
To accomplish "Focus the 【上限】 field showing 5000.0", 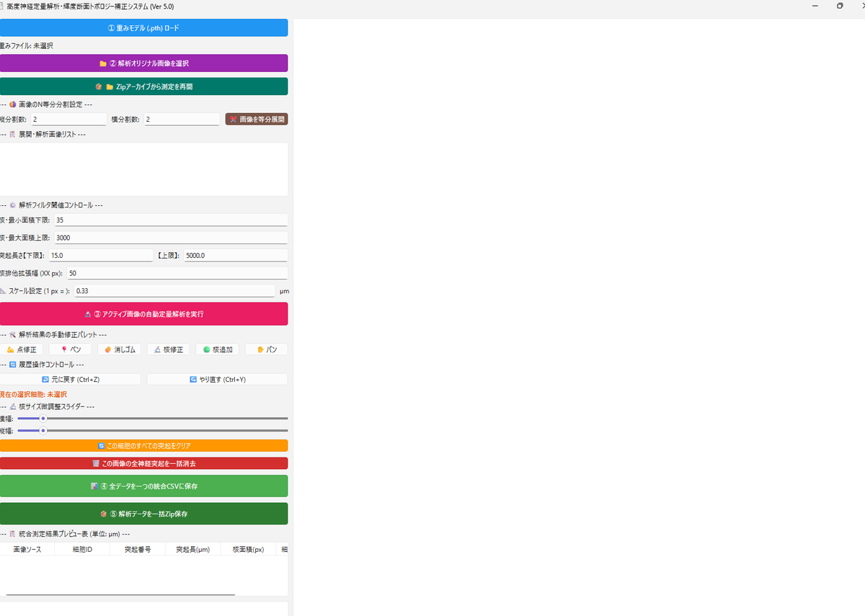I will pos(235,255).
